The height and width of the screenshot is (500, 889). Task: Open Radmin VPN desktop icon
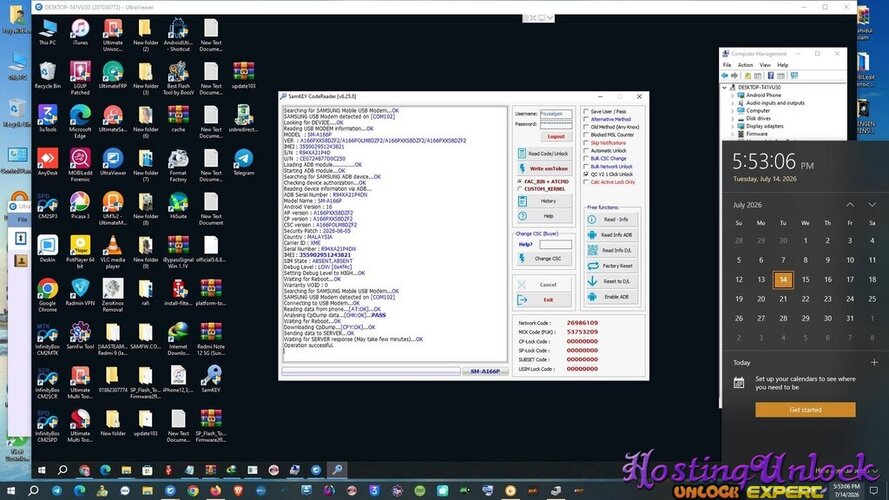click(80, 293)
